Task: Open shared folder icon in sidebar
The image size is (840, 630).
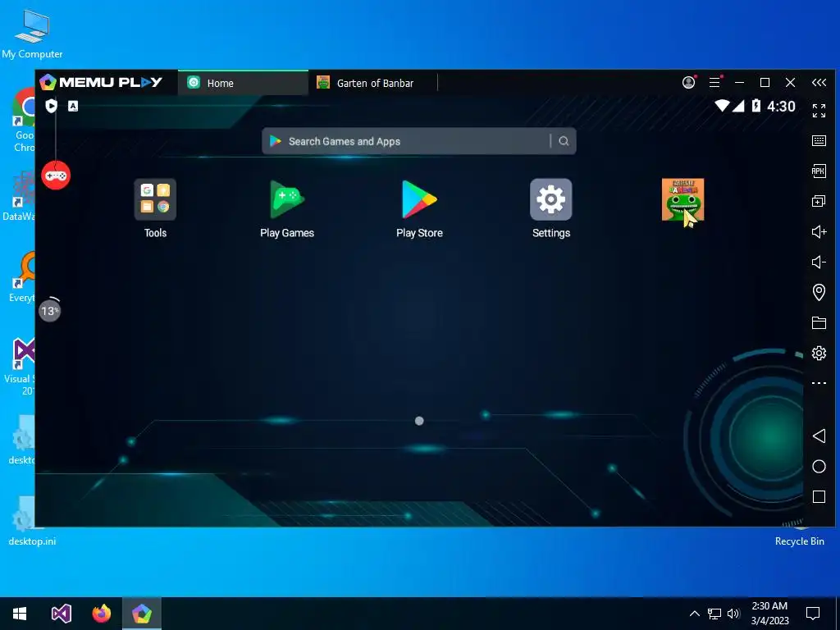Action: (x=819, y=322)
